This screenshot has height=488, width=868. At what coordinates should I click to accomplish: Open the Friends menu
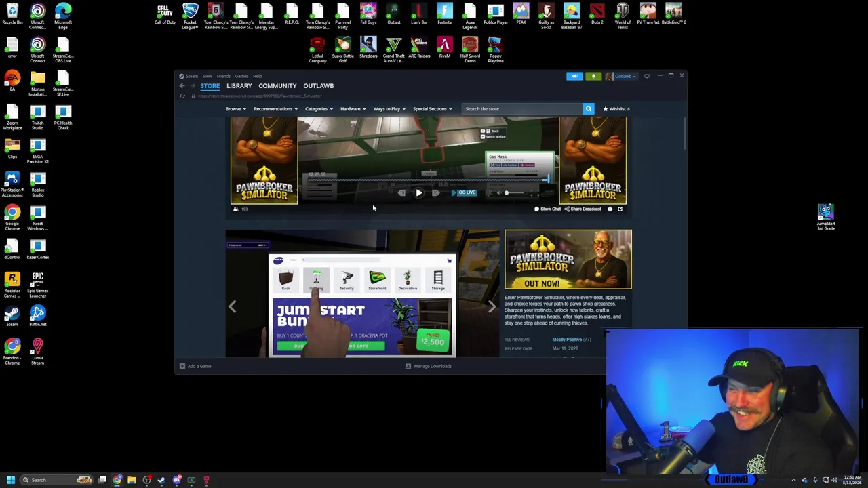[223, 76]
